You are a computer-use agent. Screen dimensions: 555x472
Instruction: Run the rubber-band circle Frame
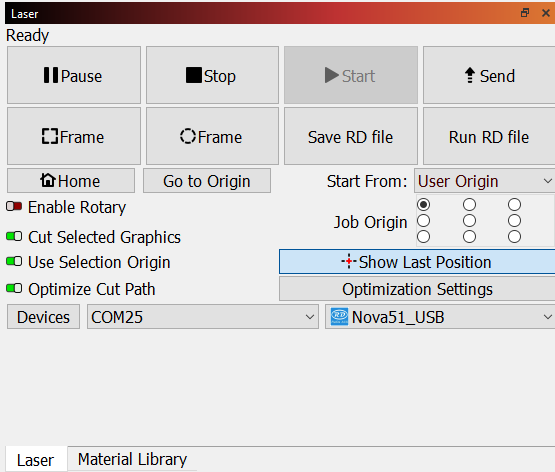212,136
